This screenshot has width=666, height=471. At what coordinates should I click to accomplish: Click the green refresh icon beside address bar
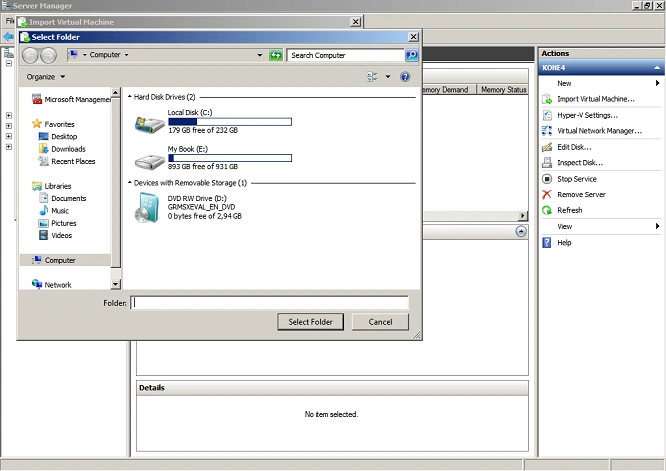point(276,55)
